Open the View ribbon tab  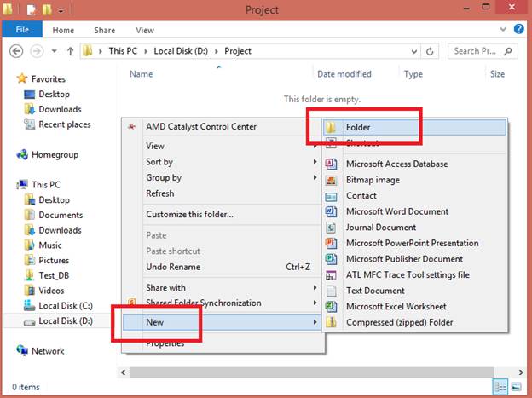click(x=145, y=30)
